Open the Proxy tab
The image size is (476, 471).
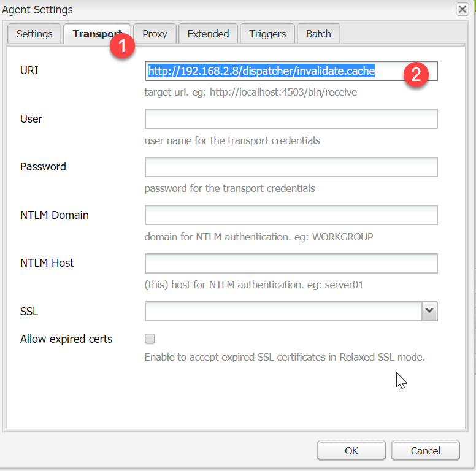[x=155, y=34]
